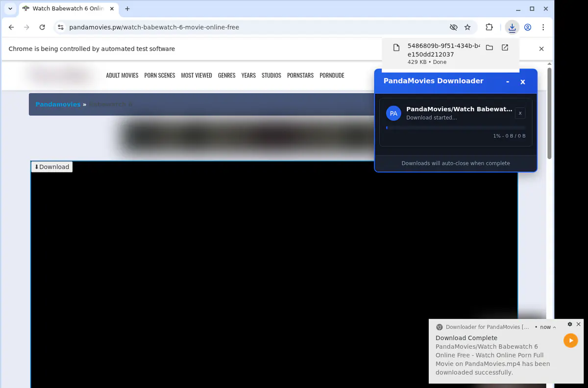
Task: Open Porndude menu link
Action: click(332, 76)
